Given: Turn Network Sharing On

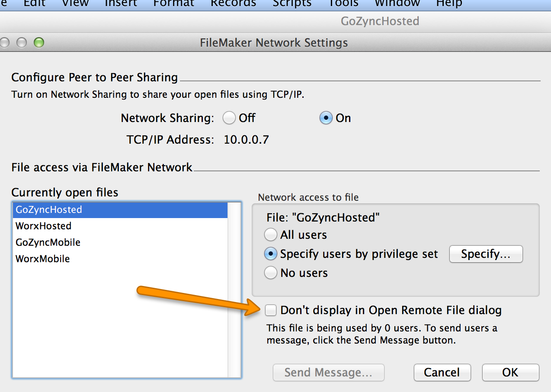Looking at the screenshot, I should 326,118.
